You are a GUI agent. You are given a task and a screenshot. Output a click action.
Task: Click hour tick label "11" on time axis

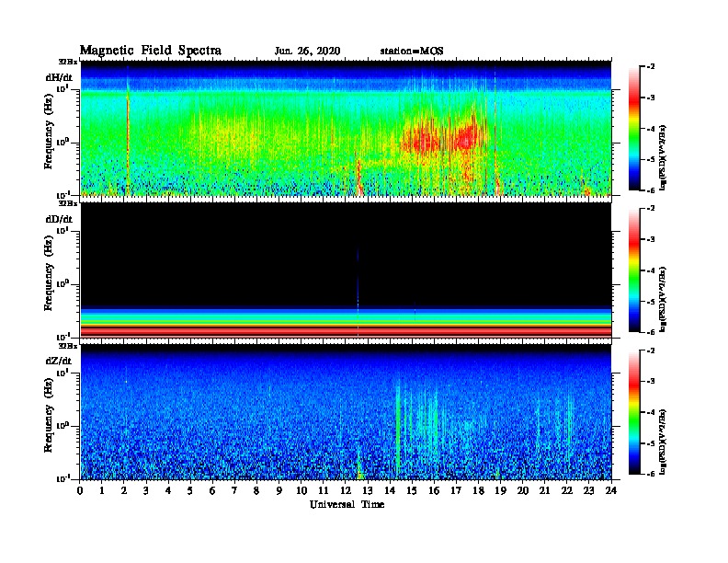[324, 490]
